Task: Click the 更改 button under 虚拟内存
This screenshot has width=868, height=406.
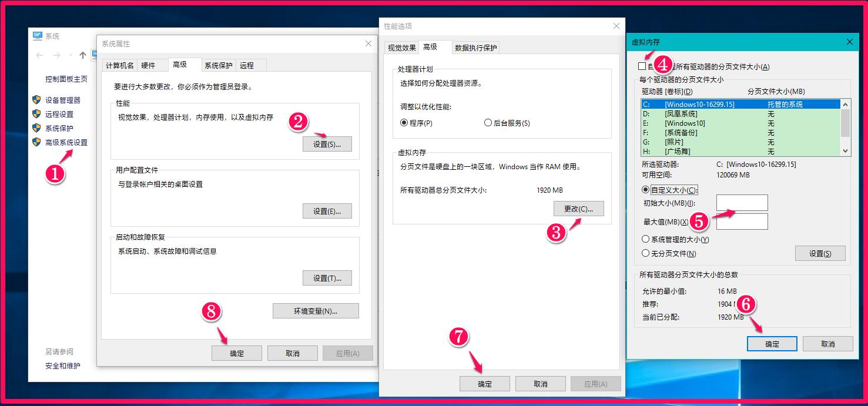Action: [x=578, y=209]
